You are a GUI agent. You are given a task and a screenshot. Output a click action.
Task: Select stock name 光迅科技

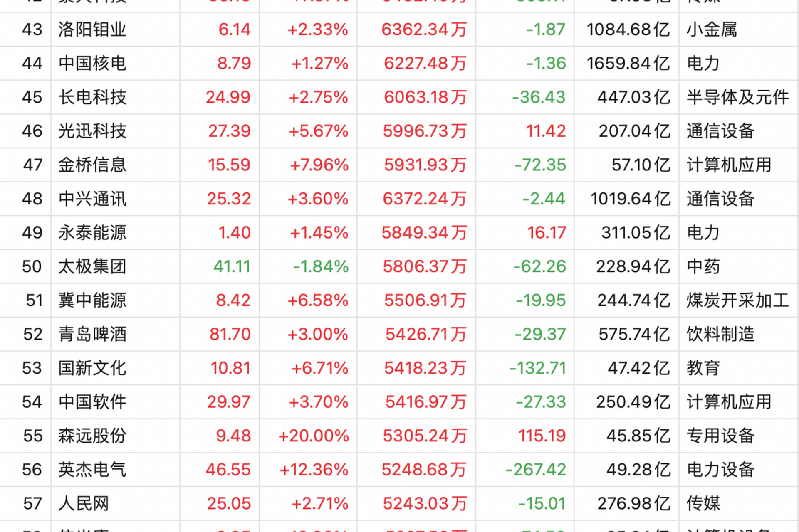point(92,131)
